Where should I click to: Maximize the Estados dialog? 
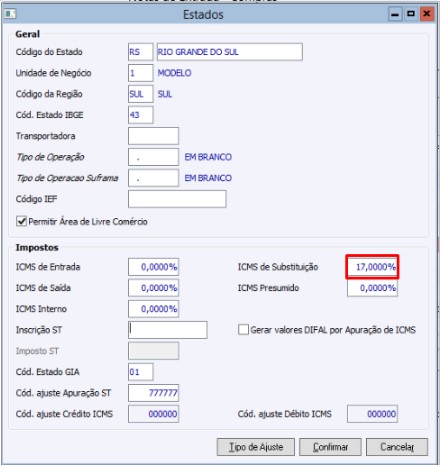pyautogui.click(x=411, y=14)
